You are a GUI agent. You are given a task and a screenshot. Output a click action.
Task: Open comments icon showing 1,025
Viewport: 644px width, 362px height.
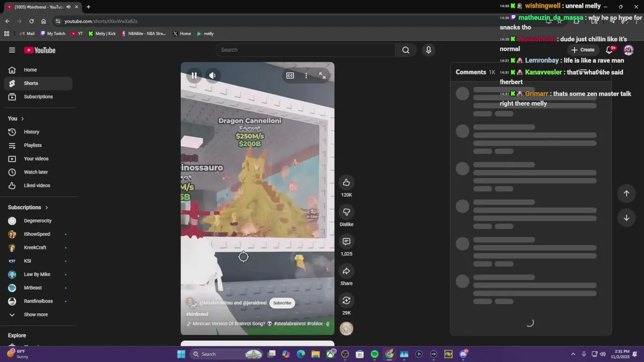click(346, 241)
